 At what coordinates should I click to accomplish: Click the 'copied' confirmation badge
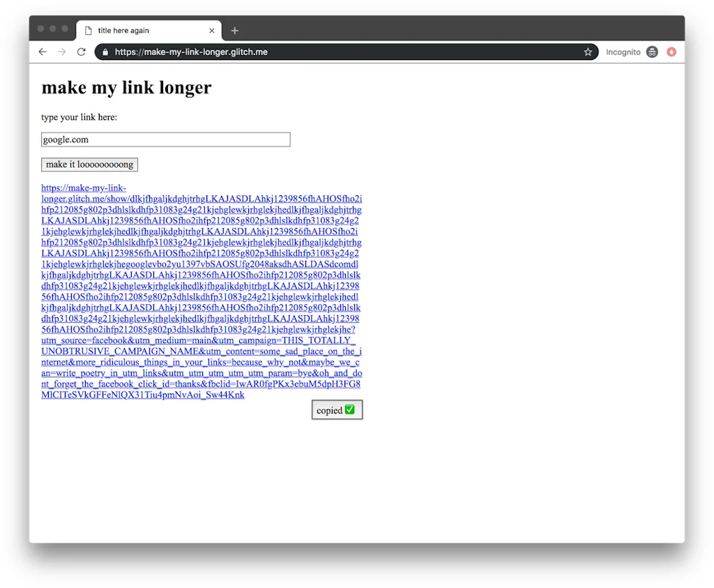point(337,409)
